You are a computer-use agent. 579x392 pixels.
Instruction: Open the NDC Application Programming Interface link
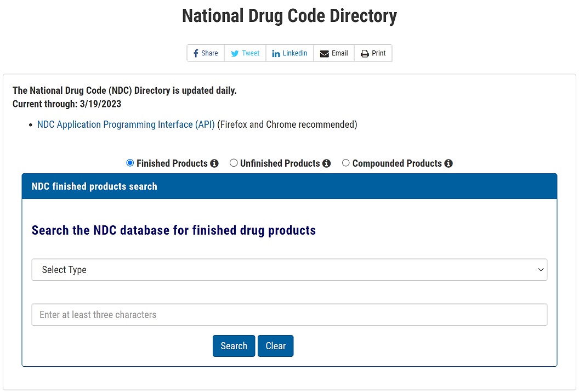pyautogui.click(x=125, y=124)
